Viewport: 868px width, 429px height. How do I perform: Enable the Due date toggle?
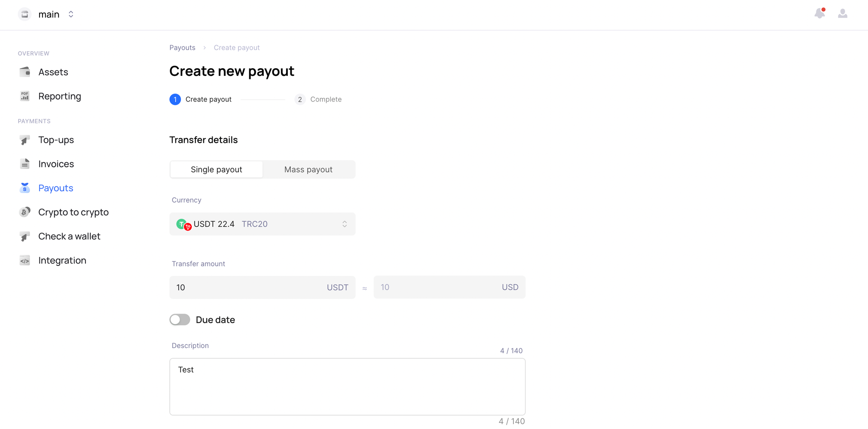(180, 320)
